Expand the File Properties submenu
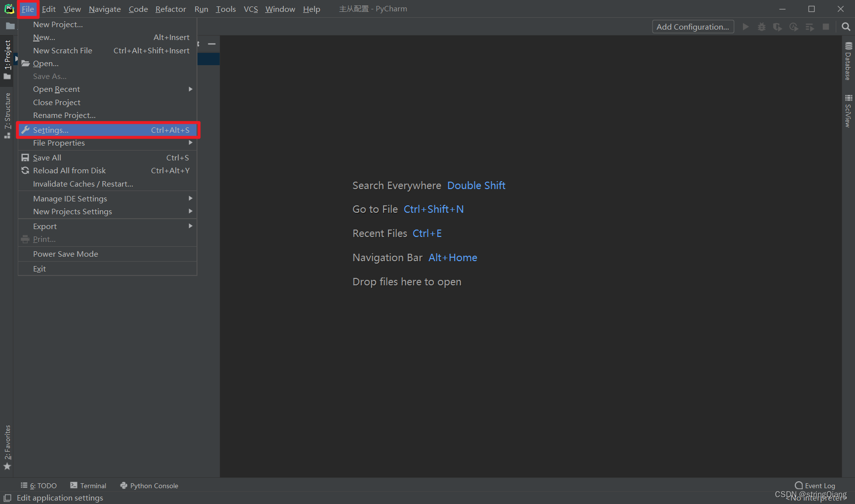 click(x=108, y=143)
